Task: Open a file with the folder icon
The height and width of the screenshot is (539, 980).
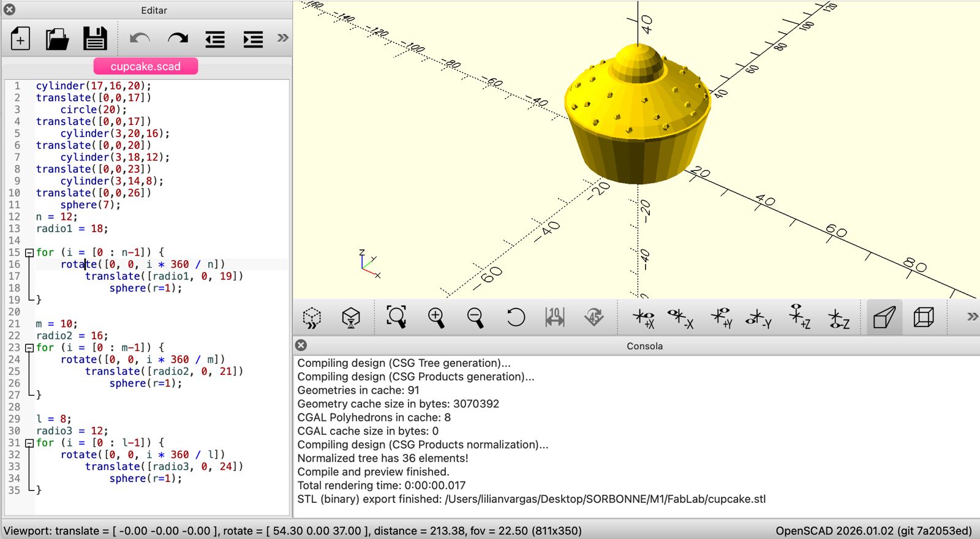Action: (x=57, y=39)
